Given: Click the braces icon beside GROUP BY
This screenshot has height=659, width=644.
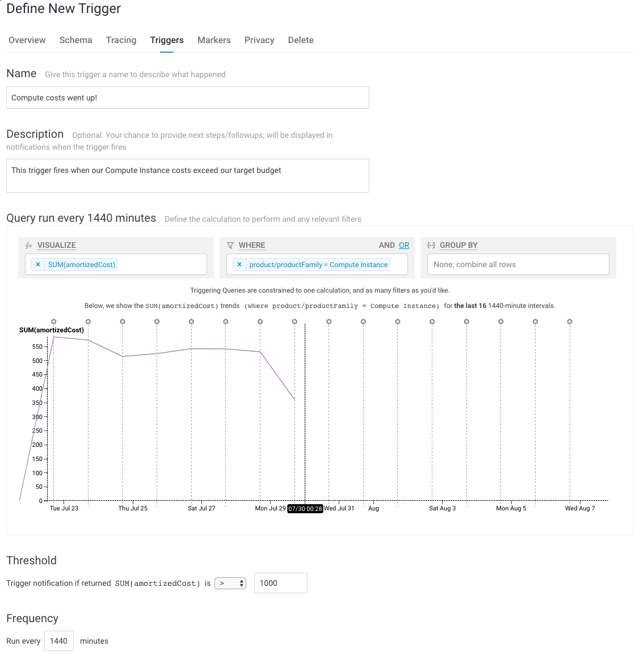Looking at the screenshot, I should click(431, 246).
